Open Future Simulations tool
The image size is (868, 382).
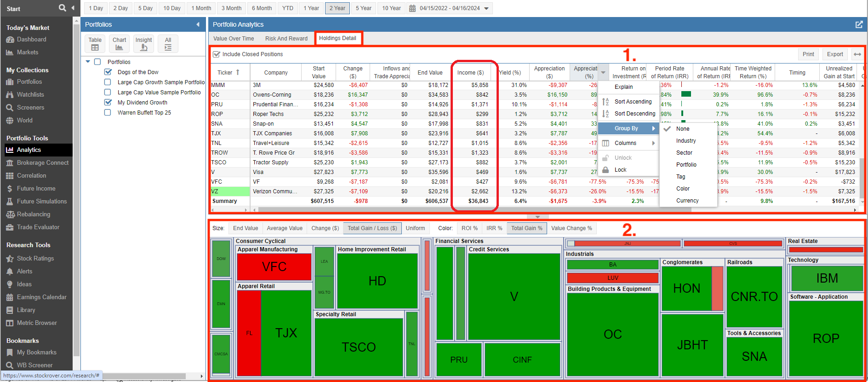point(42,202)
